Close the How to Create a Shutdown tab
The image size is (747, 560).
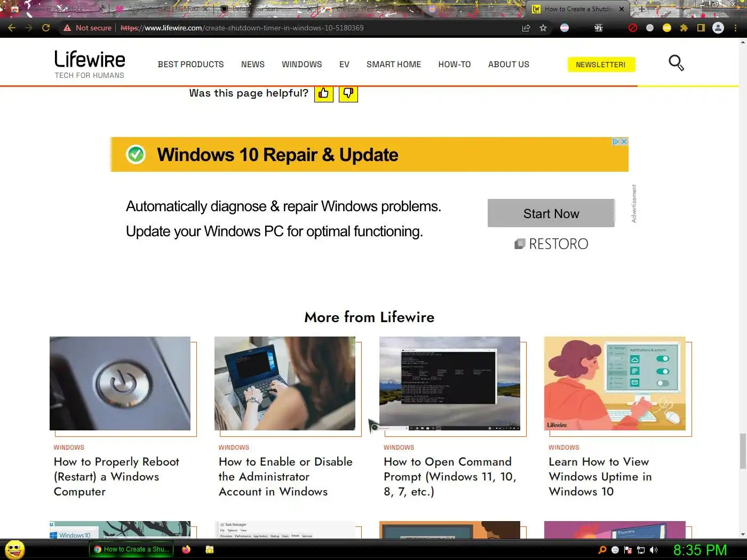click(622, 9)
